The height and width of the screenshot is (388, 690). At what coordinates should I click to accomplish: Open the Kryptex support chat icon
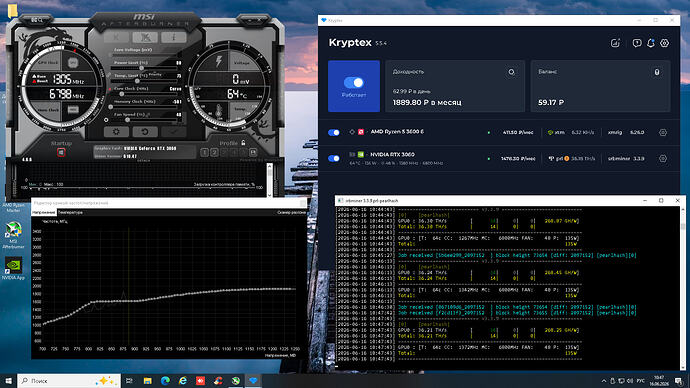(x=637, y=43)
